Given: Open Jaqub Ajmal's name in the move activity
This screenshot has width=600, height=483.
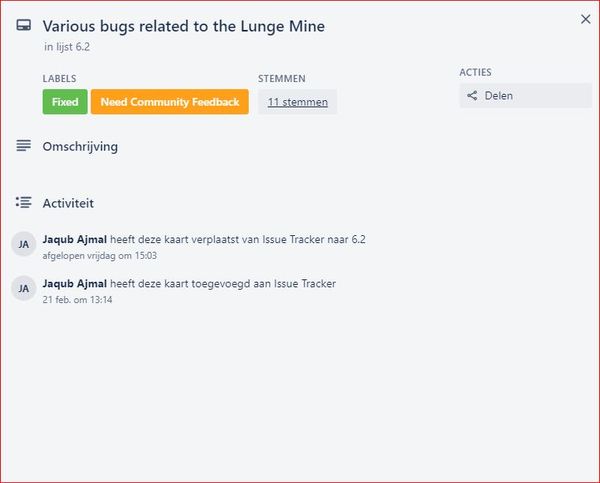Looking at the screenshot, I should point(75,240).
